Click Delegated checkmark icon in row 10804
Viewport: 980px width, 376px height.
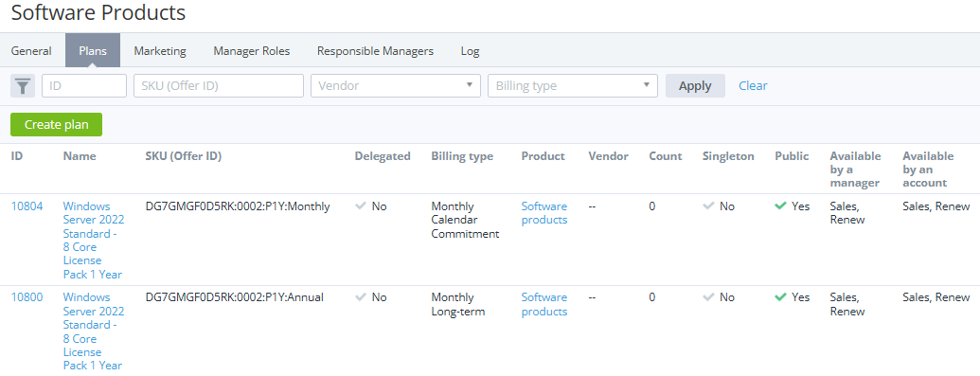(360, 206)
